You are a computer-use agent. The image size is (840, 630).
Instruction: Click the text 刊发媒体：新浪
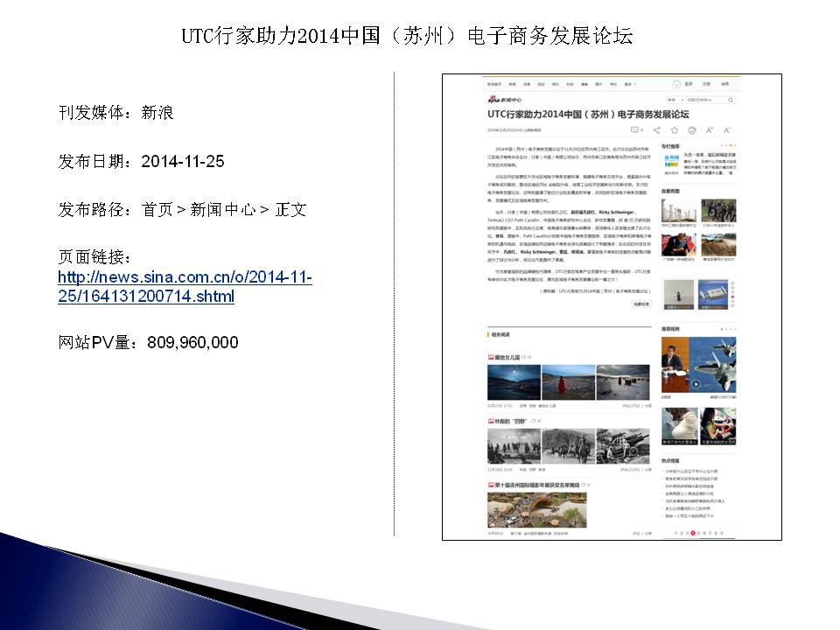point(116,113)
